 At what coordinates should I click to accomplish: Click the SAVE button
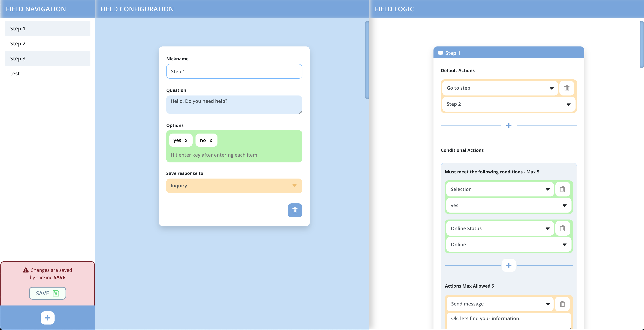coord(47,293)
